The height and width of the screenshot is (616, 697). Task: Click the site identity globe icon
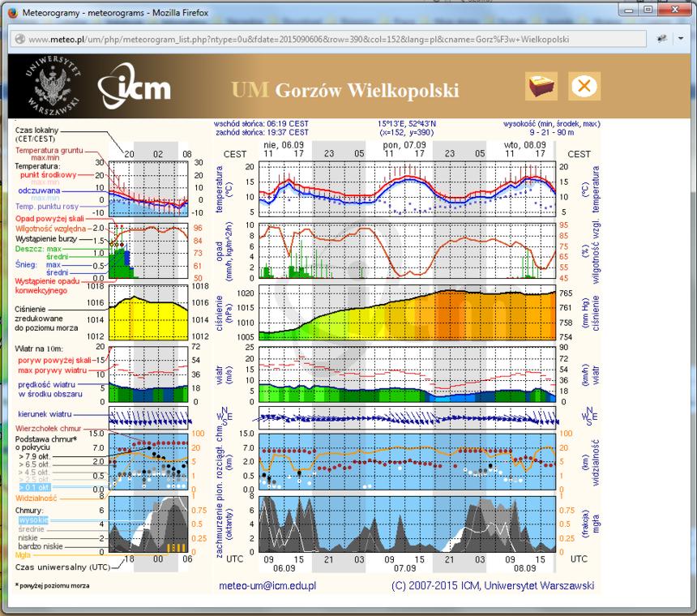click(x=20, y=39)
